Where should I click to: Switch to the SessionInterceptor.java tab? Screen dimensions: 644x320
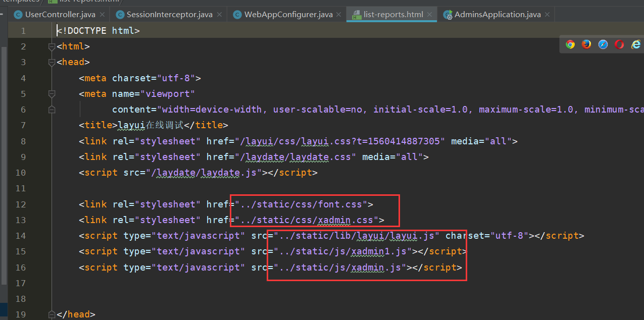click(169, 15)
